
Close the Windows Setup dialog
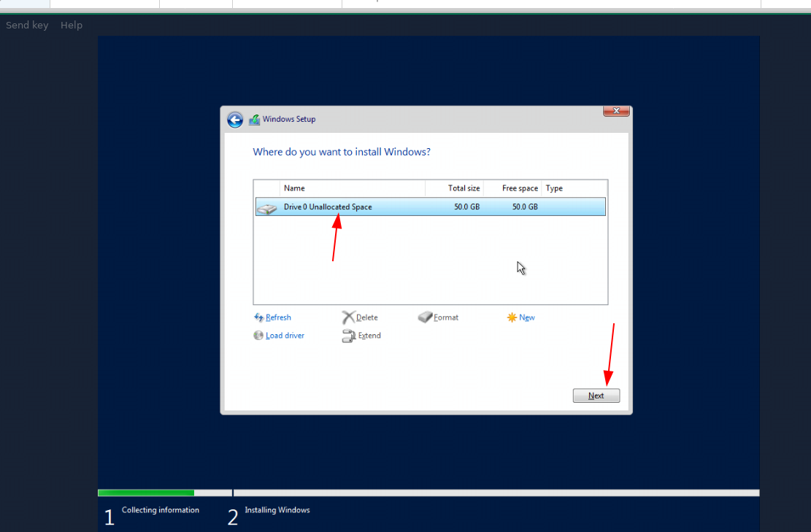(616, 111)
